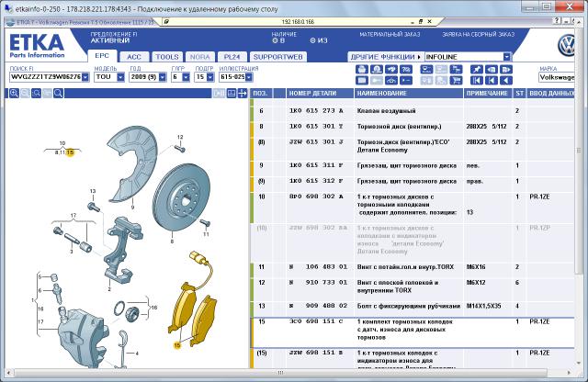Viewport: 588px width, 382px height.
Task: Select part number 8P0 698 302 A
Action: point(316,197)
